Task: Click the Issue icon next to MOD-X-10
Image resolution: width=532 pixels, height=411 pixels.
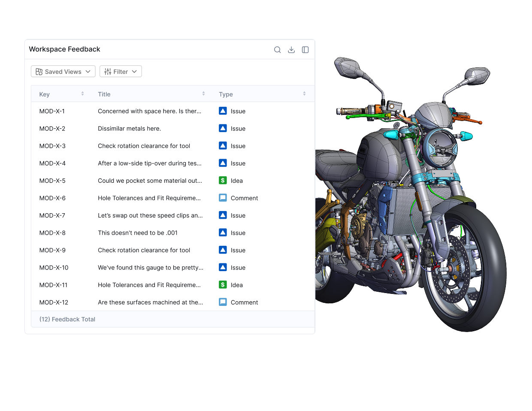Action: (223, 267)
